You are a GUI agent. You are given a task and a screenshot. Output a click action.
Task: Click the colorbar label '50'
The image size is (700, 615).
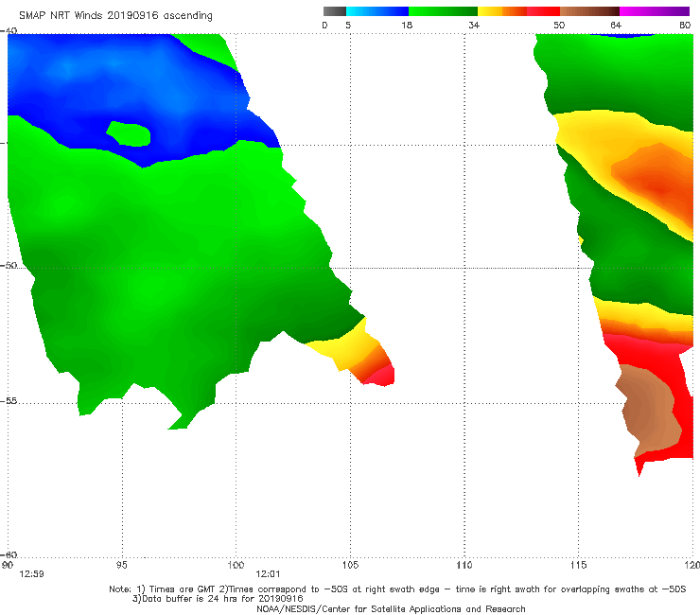click(559, 25)
